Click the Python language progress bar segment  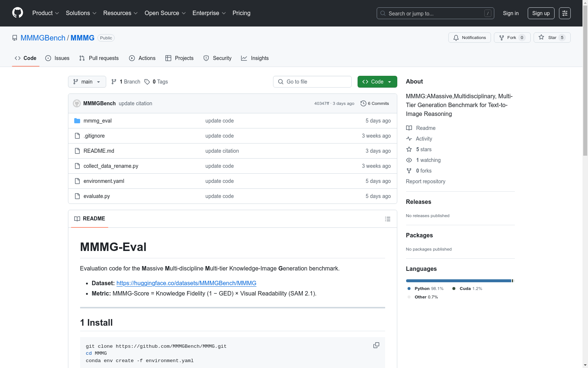tap(459, 281)
